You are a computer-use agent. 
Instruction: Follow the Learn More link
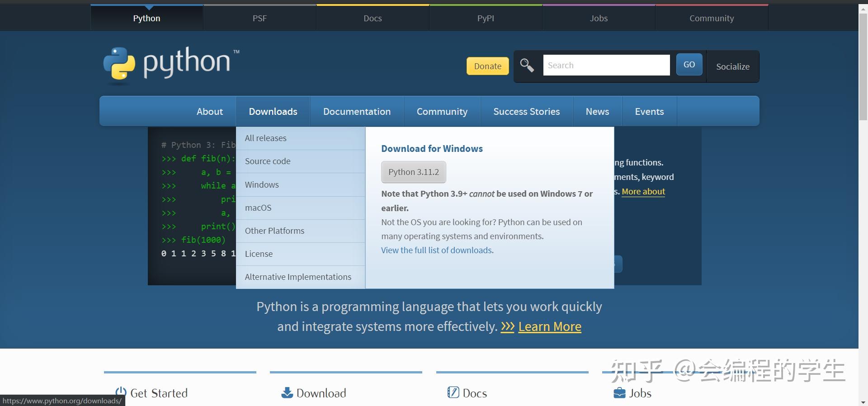(550, 326)
